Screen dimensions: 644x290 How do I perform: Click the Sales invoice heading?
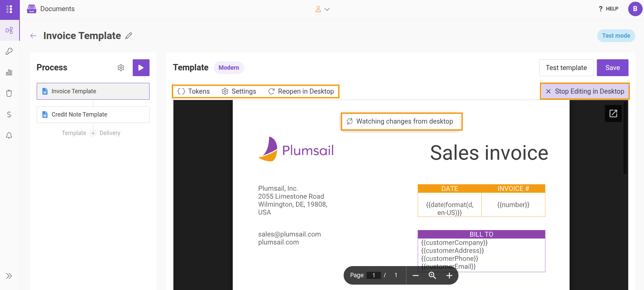coord(489,153)
